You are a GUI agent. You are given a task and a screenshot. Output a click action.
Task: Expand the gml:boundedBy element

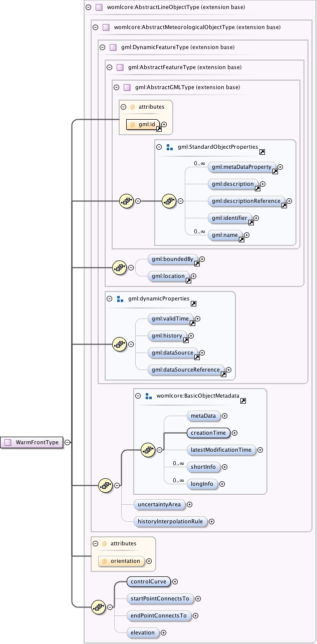[202, 259]
